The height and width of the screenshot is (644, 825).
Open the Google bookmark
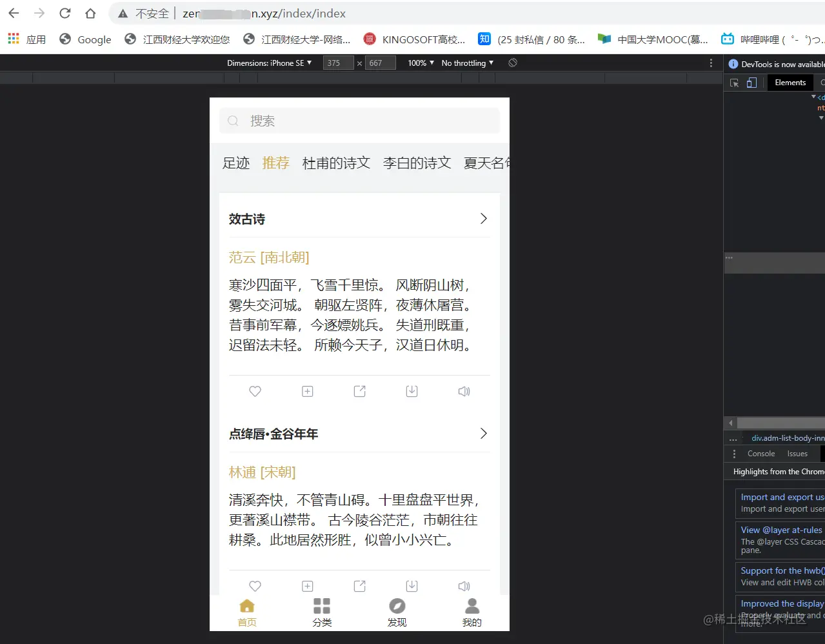tap(85, 39)
